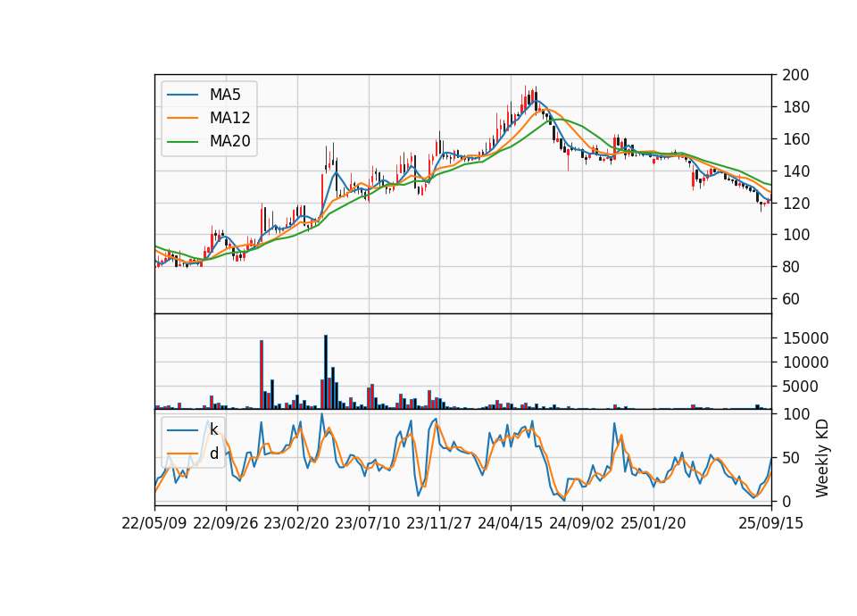Viewport: 857px width, 616px height.
Task: Click the k legend label in KD panel
Action: [x=213, y=429]
